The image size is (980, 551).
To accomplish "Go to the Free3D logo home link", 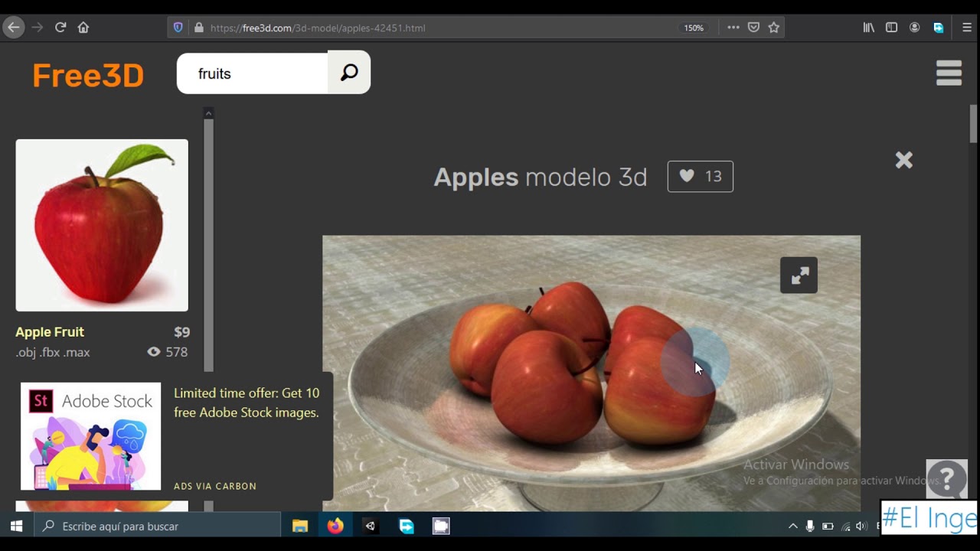I will point(88,75).
